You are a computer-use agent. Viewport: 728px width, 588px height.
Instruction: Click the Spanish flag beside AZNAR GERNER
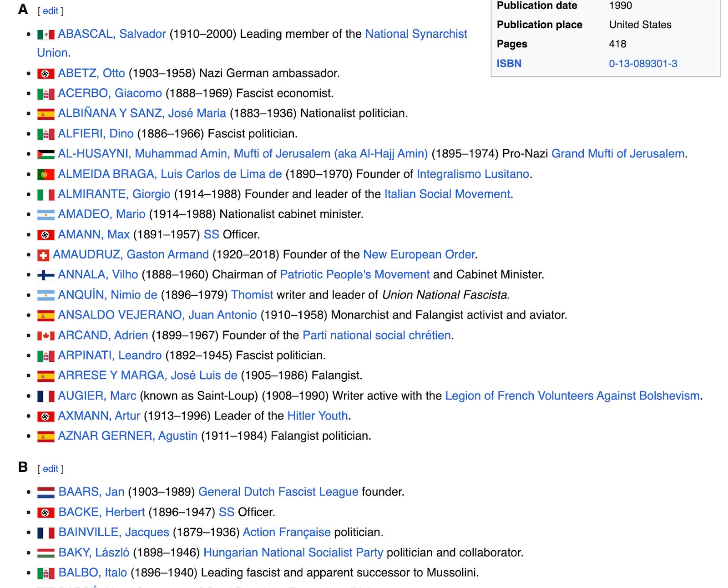pos(45,436)
